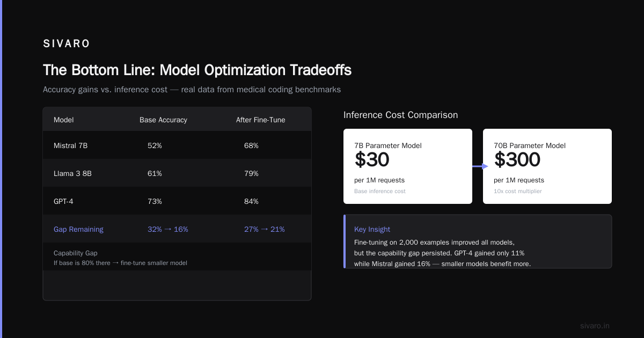Select the Base Accuracy column header
Image resolution: width=644 pixels, height=338 pixels.
(x=163, y=120)
